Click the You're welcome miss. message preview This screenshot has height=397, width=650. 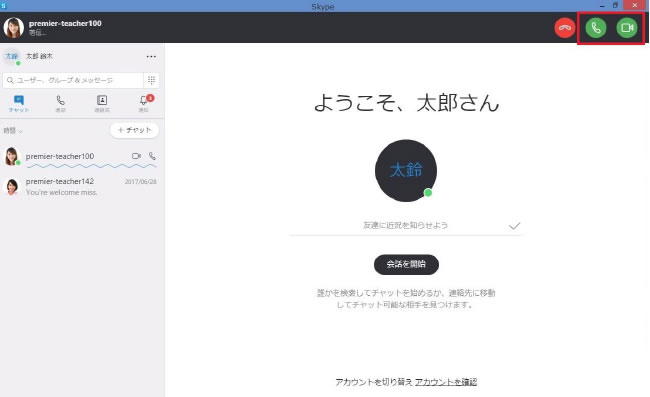point(61,192)
